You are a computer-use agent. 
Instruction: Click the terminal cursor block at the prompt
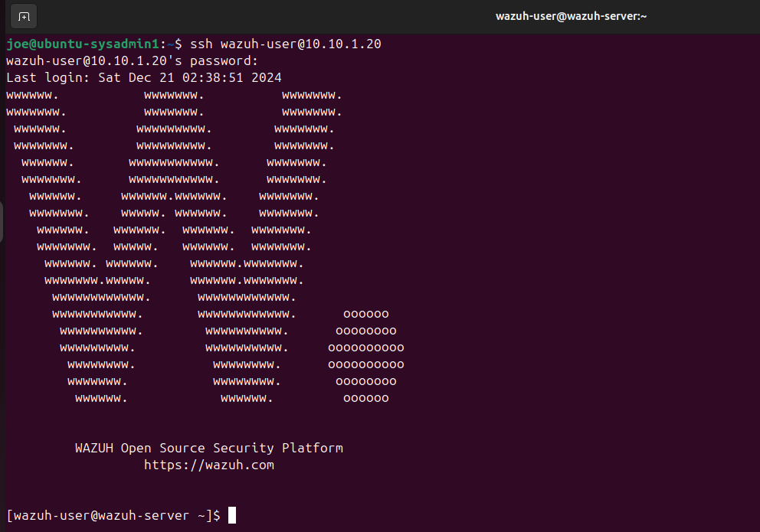click(x=232, y=515)
